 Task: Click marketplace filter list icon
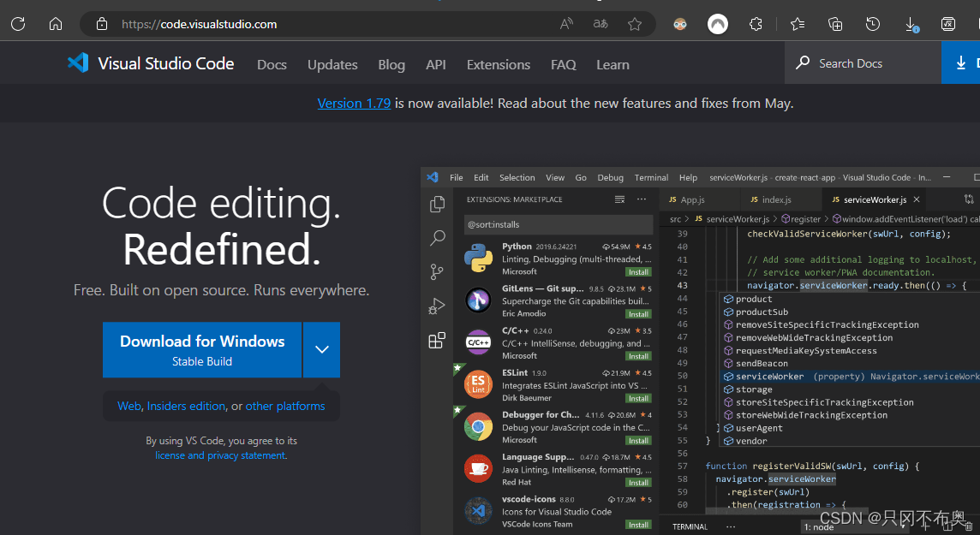(619, 199)
